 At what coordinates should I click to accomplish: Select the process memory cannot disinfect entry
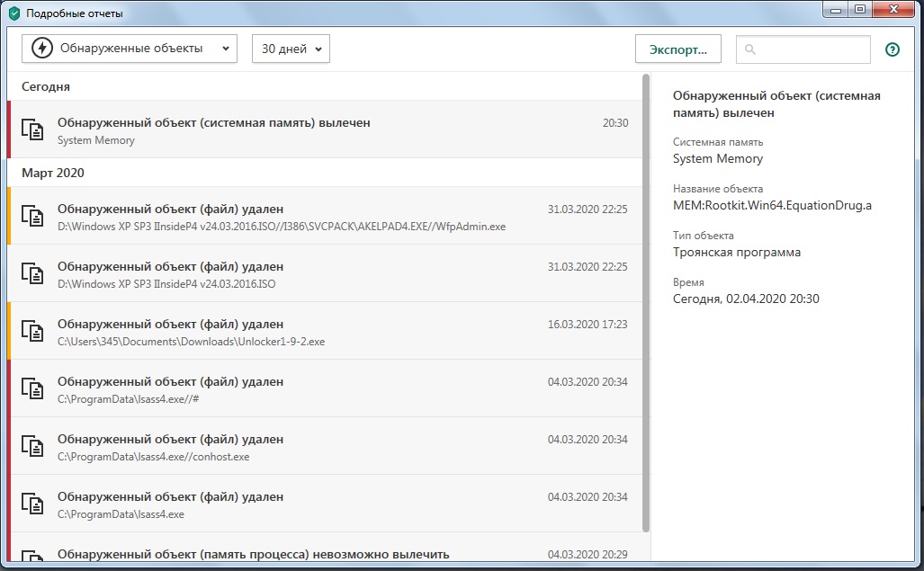point(324,550)
